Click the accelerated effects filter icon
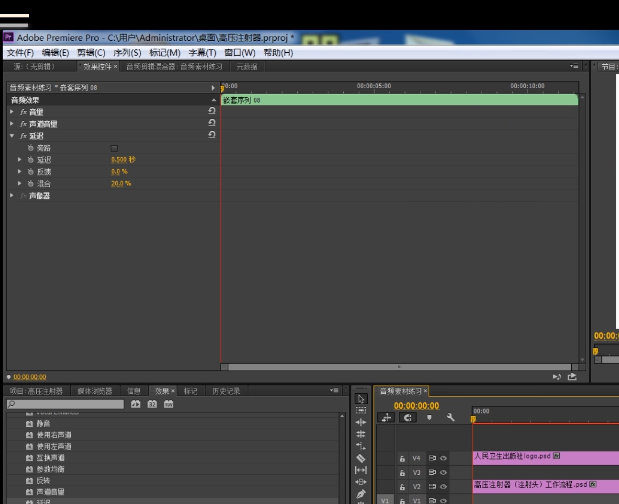Image resolution: width=619 pixels, height=504 pixels. pyautogui.click(x=136, y=404)
